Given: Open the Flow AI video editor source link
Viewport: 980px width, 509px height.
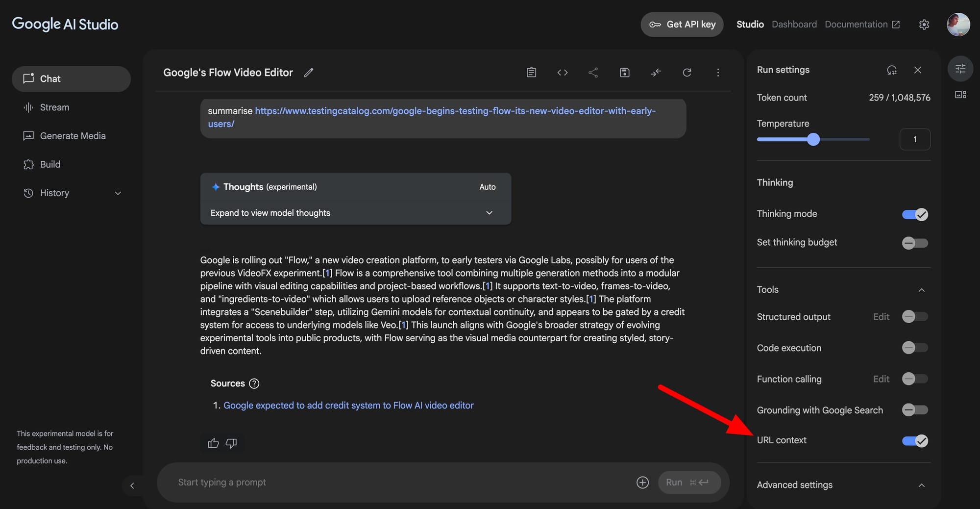Looking at the screenshot, I should (348, 406).
